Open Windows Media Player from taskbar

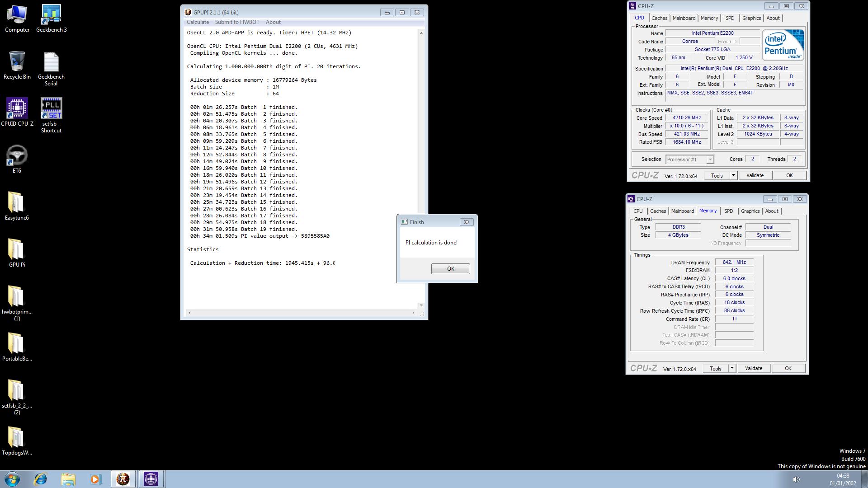[x=95, y=479]
